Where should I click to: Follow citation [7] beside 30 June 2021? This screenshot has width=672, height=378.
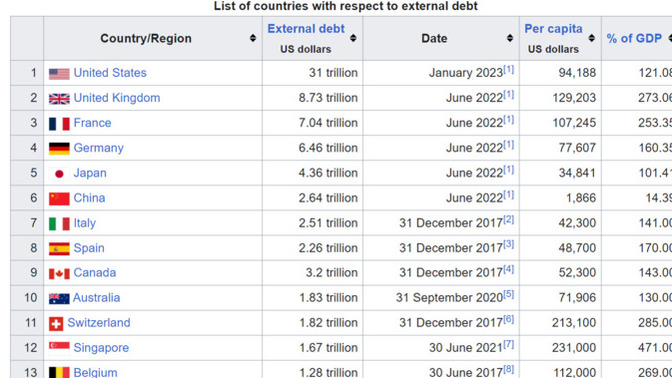[x=508, y=344]
